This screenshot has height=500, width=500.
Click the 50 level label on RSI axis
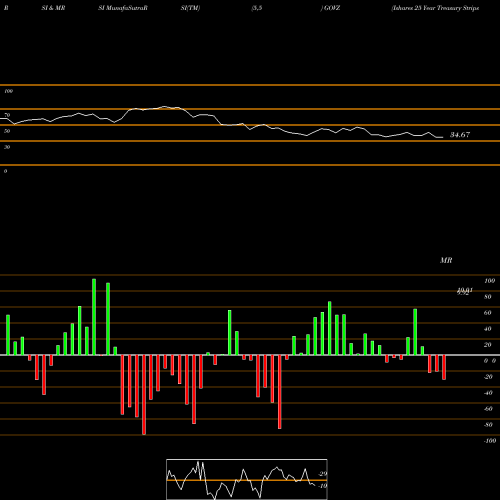point(7,131)
